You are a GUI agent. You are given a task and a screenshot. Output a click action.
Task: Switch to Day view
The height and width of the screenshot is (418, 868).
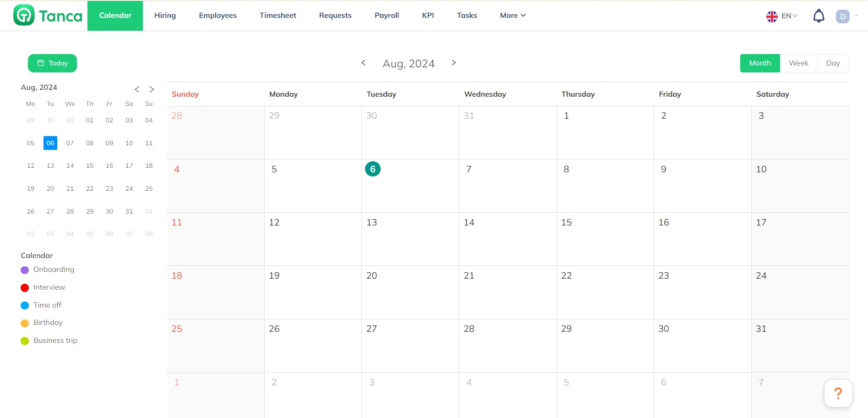point(833,63)
